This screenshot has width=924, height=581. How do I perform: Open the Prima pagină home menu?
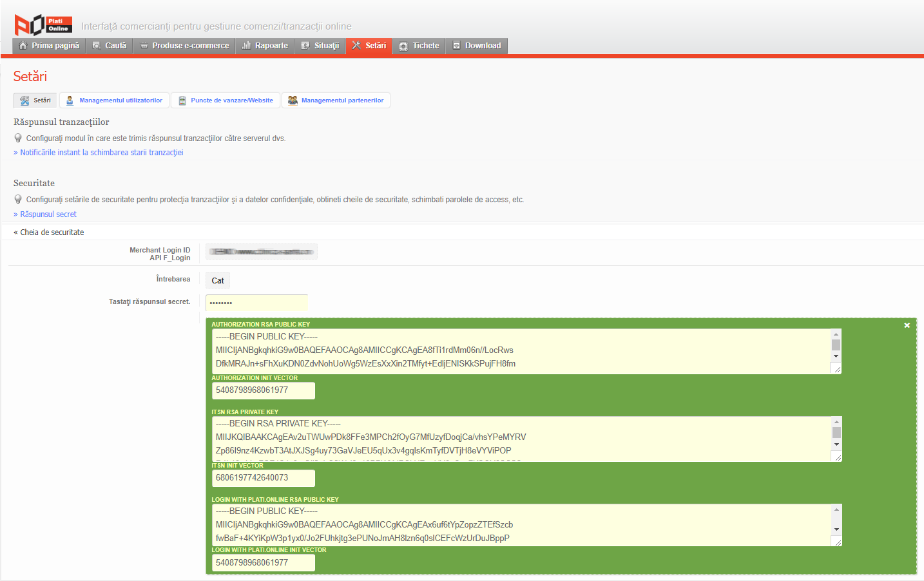pyautogui.click(x=50, y=46)
